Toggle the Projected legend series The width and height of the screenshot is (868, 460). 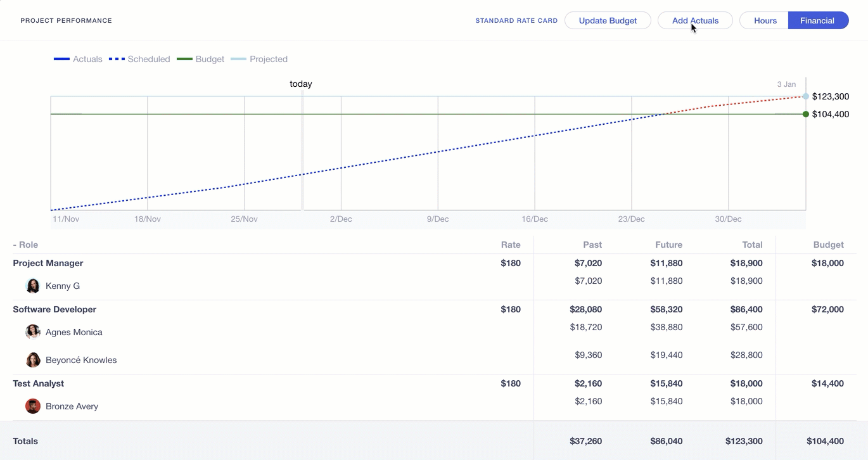[259, 59]
